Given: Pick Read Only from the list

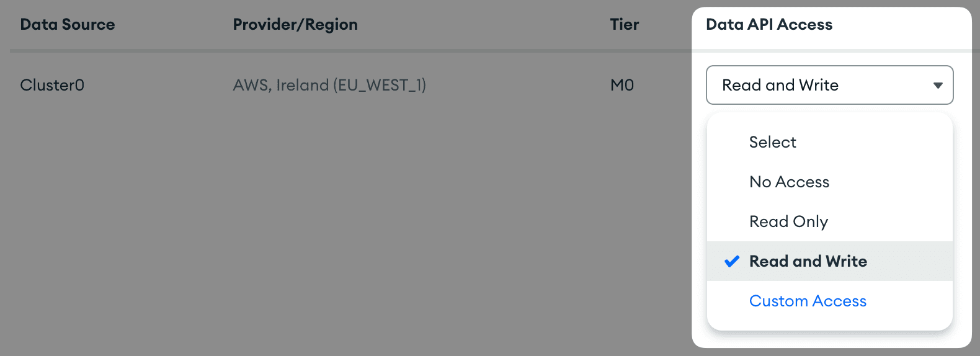Looking at the screenshot, I should (x=788, y=221).
